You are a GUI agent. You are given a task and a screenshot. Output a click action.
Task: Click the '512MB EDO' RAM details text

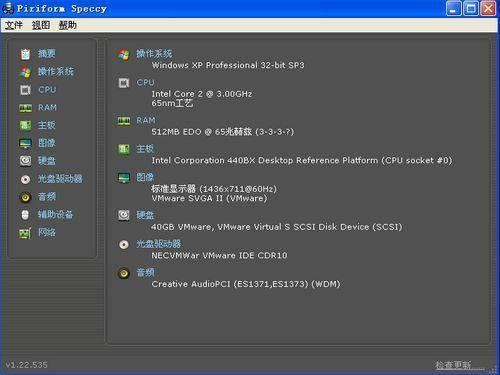point(223,132)
